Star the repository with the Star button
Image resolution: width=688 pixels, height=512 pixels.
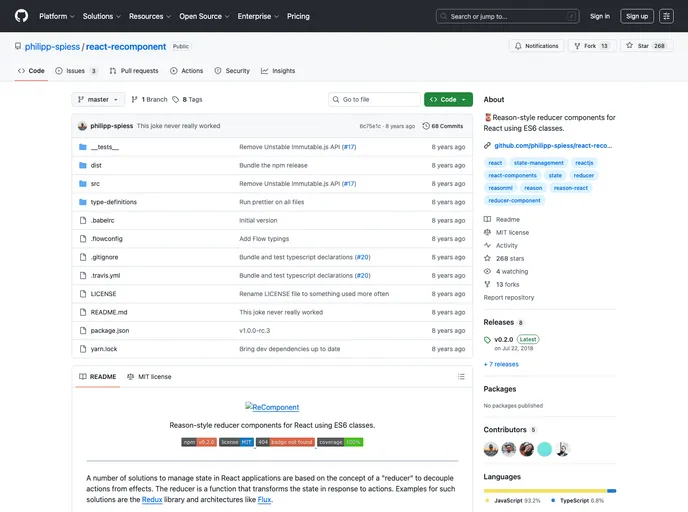click(646, 46)
